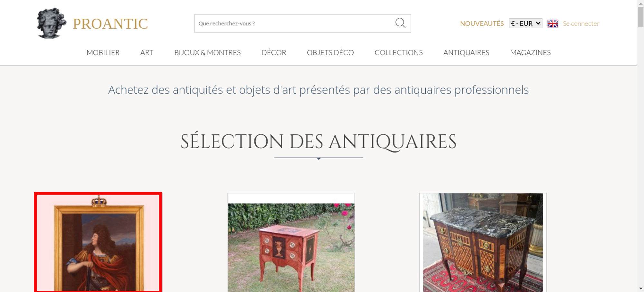
Task: Click the Proantic cherub head logo
Action: 52,23
